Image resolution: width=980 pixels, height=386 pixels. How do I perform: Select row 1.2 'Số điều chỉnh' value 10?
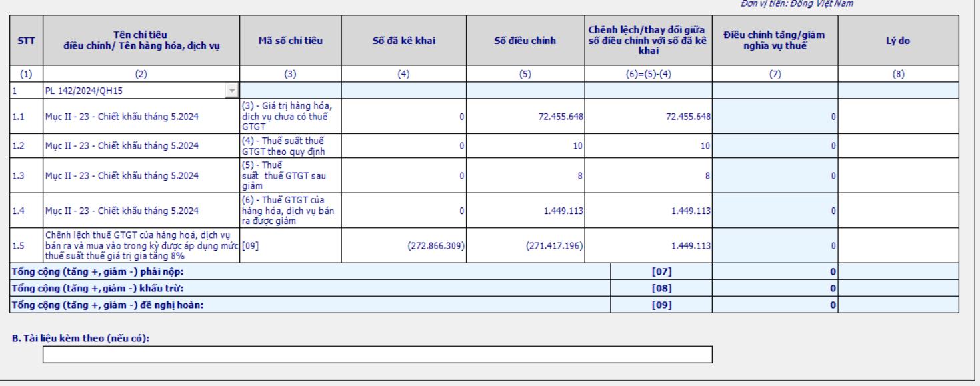(525, 145)
